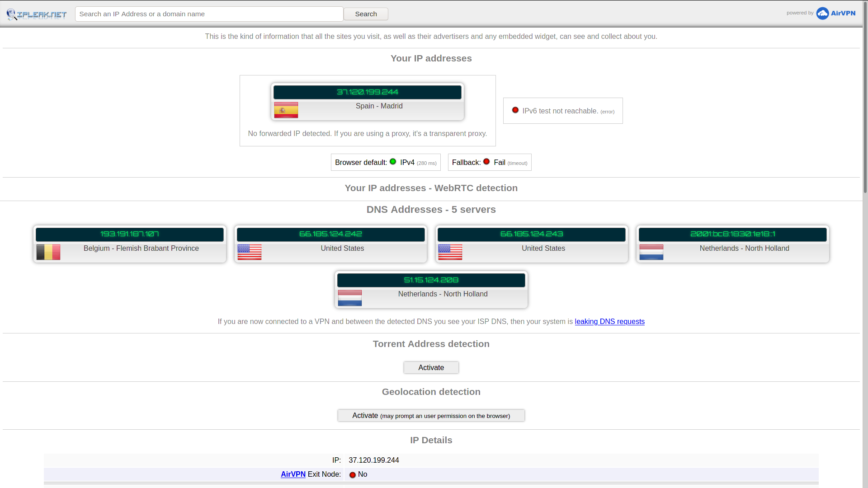Click the IPLeak.net logo
Viewport: 868px width, 488px height.
[37, 14]
